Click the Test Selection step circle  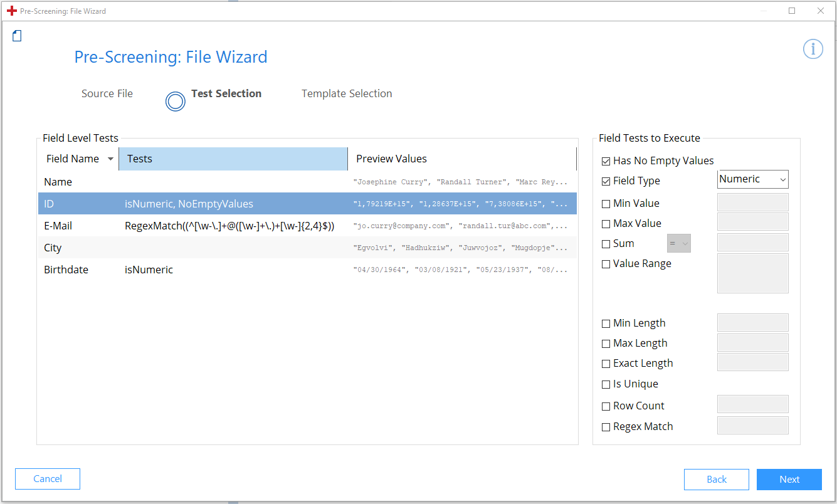[x=175, y=101]
